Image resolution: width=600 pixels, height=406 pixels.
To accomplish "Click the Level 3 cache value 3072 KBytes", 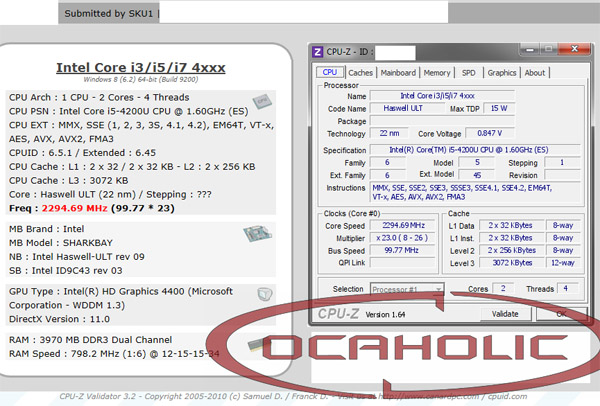I will (x=512, y=263).
